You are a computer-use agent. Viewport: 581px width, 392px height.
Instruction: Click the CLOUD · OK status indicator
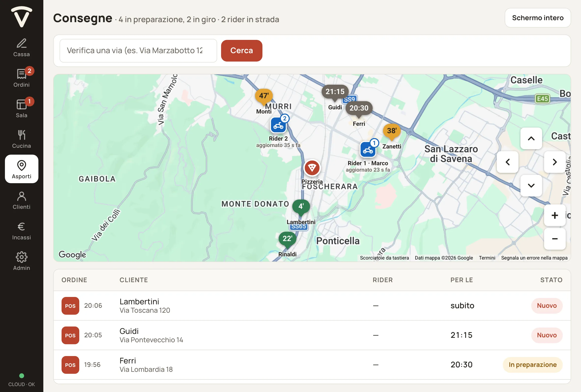click(21, 380)
